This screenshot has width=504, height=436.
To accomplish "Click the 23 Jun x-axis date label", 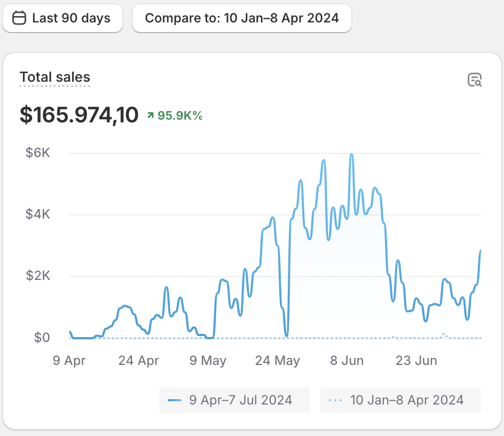I will tap(416, 361).
